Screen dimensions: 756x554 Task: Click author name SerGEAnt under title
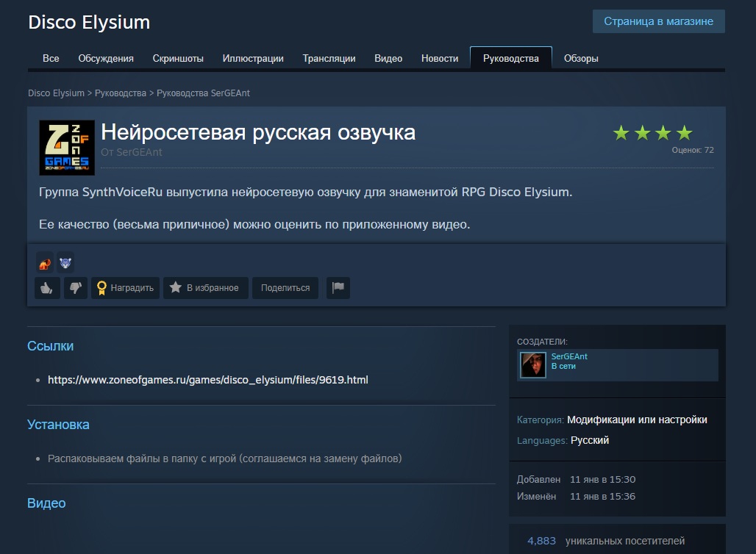pos(139,152)
